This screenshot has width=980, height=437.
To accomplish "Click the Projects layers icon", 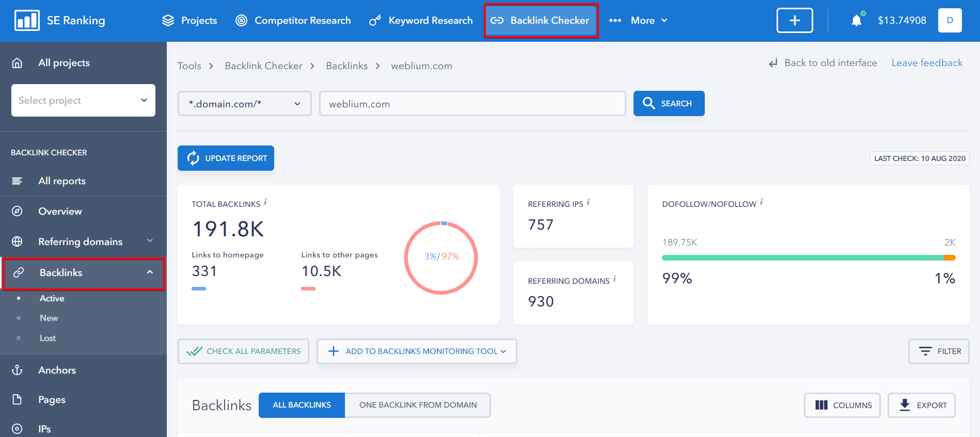I will pos(168,21).
